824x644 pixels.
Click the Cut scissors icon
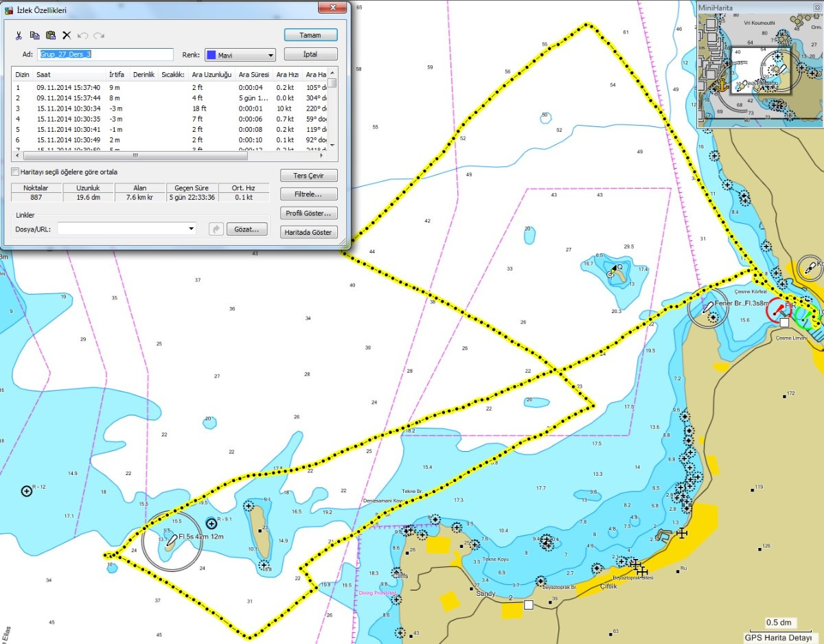tap(19, 35)
